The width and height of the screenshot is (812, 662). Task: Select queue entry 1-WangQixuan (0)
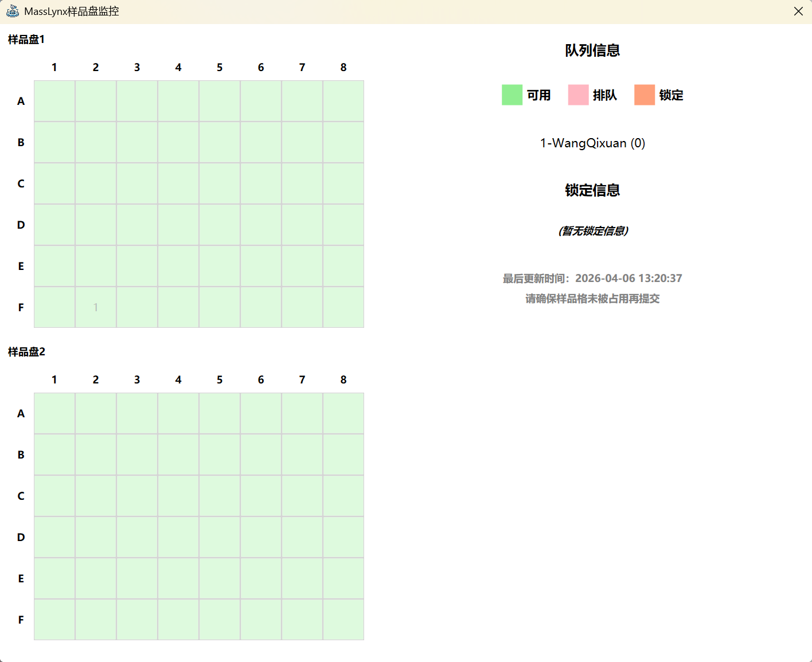592,143
